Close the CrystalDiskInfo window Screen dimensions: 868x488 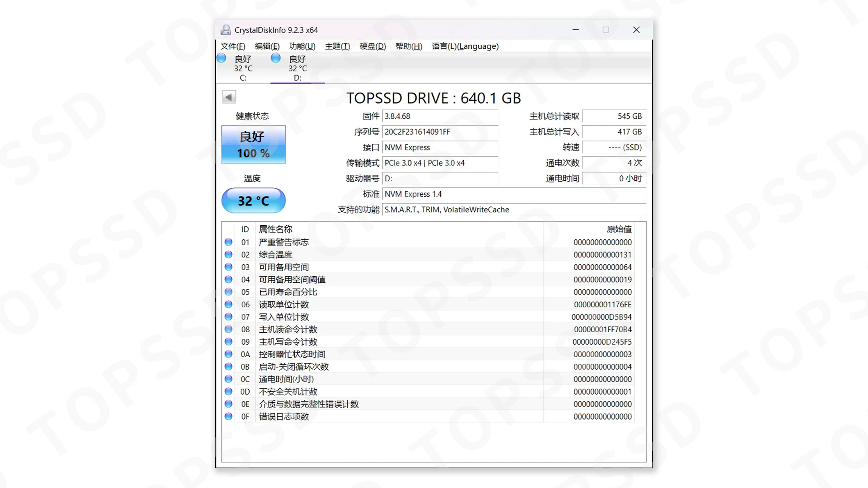(x=636, y=30)
